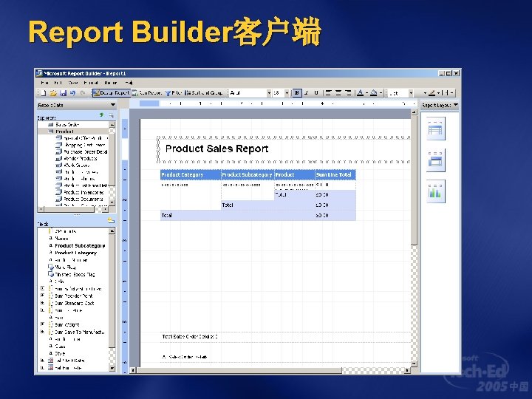This screenshot has height=399, width=532.
Task: Click the Fields list scroll down arrow
Action: click(x=112, y=368)
